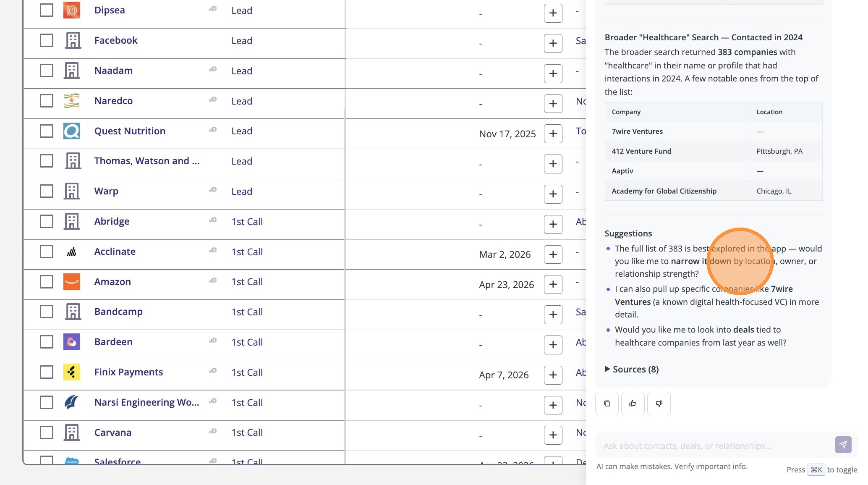The height and width of the screenshot is (485, 868).
Task: Click the plus button in Acclinate row
Action: 553,254
